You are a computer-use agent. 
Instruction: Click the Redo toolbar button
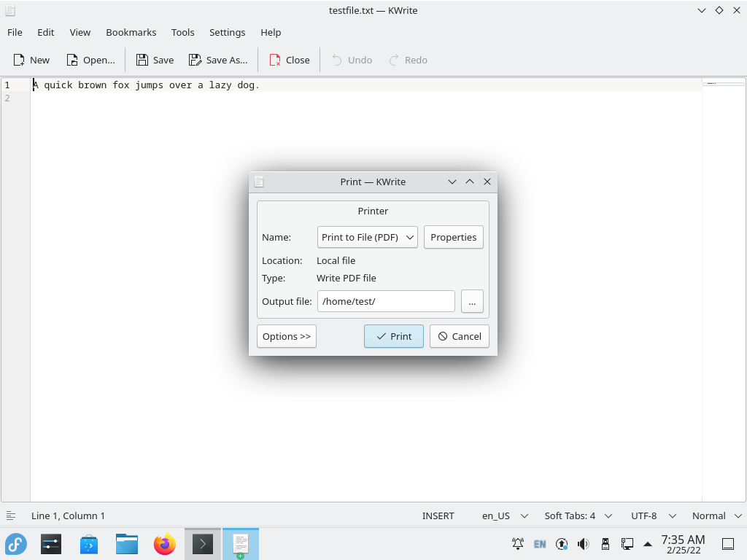tap(409, 60)
